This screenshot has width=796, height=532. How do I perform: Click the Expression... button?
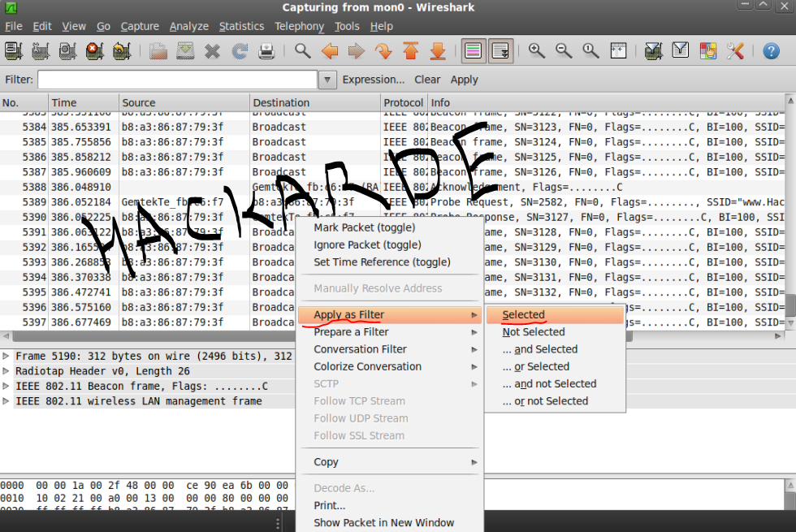click(x=374, y=80)
